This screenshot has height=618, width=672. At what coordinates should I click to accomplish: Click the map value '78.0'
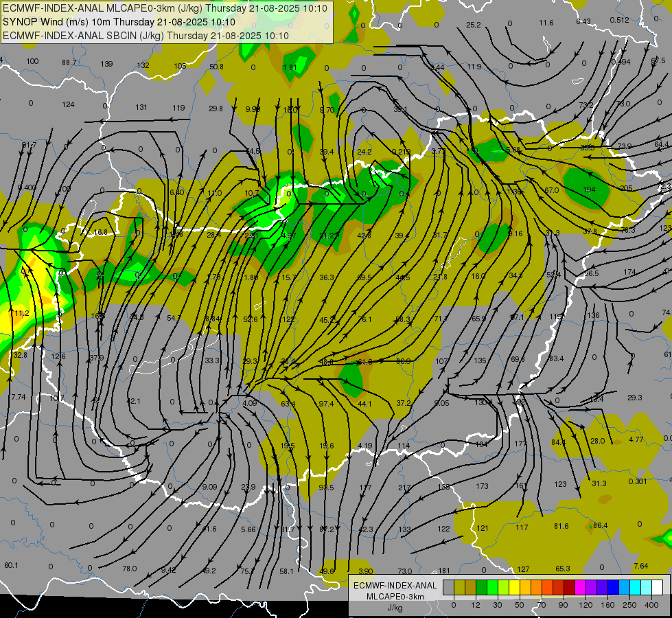click(x=130, y=569)
